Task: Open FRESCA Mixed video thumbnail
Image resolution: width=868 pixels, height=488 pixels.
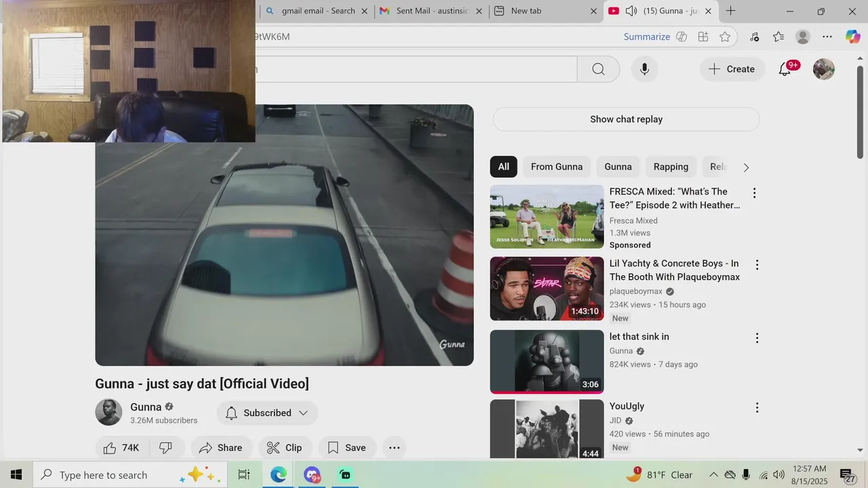Action: pos(547,217)
